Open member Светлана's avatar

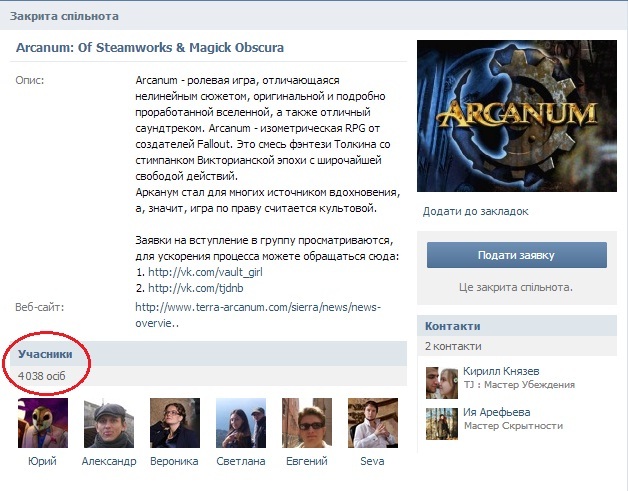pyautogui.click(x=241, y=423)
